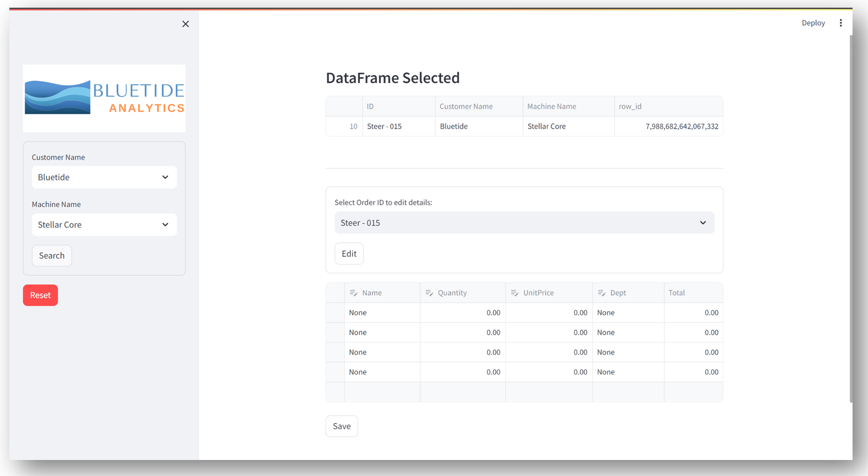868x476 pixels.
Task: Select the row checkbox cell of first None row
Action: click(335, 313)
